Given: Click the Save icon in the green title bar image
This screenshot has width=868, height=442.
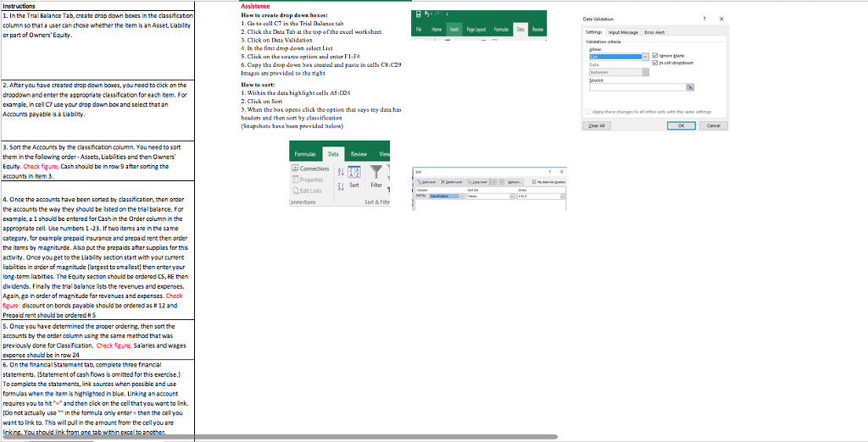Looking at the screenshot, I should point(419,14).
